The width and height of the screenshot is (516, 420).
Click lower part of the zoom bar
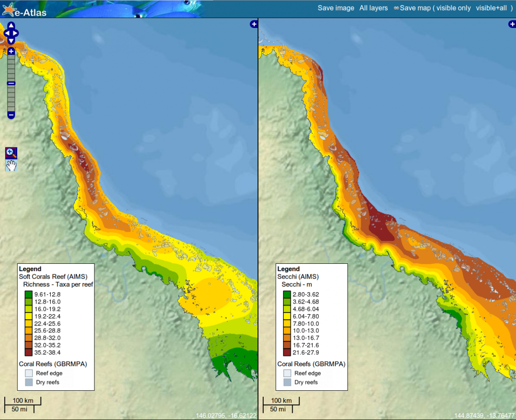(11, 98)
